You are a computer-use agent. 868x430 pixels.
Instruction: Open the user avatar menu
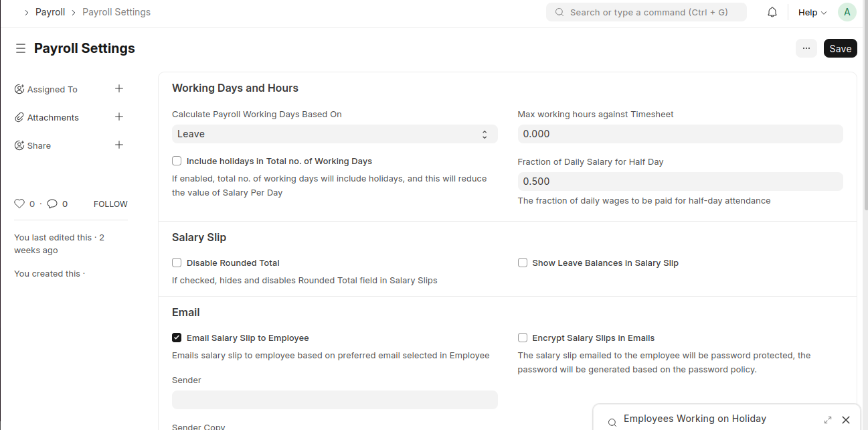847,12
